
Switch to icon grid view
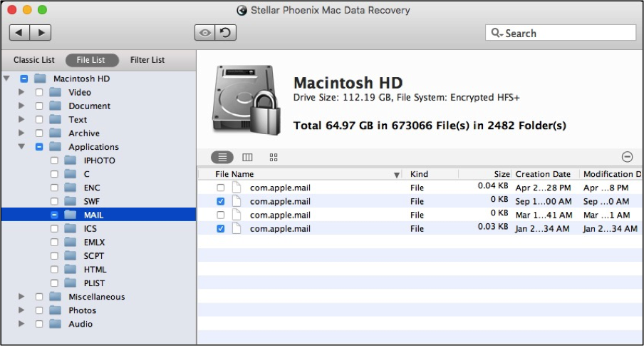(274, 157)
